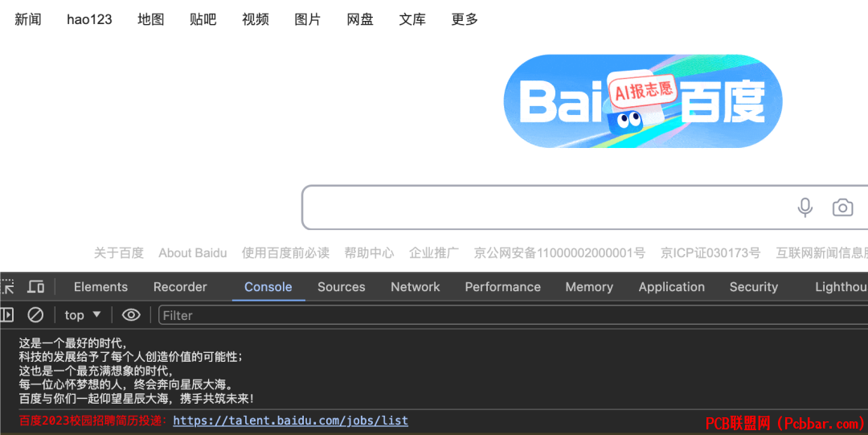Image resolution: width=868 pixels, height=435 pixels.
Task: Open the 贴吧 link
Action: (203, 19)
